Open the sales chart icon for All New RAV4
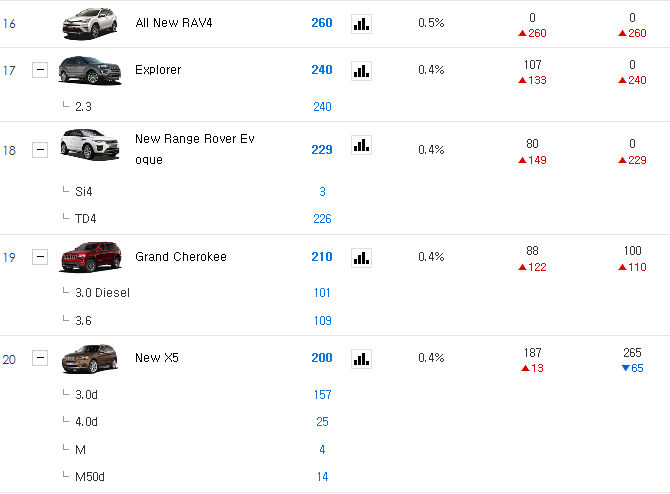 pyautogui.click(x=361, y=24)
